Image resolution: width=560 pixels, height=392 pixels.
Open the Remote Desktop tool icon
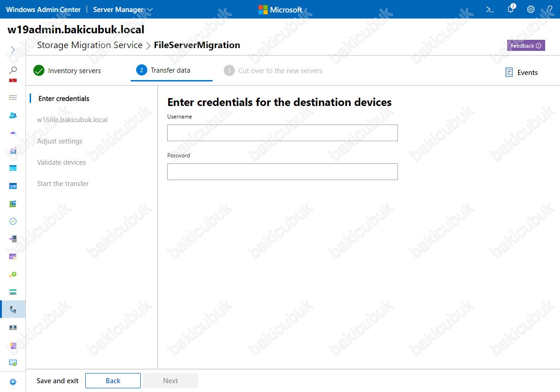[13, 221]
